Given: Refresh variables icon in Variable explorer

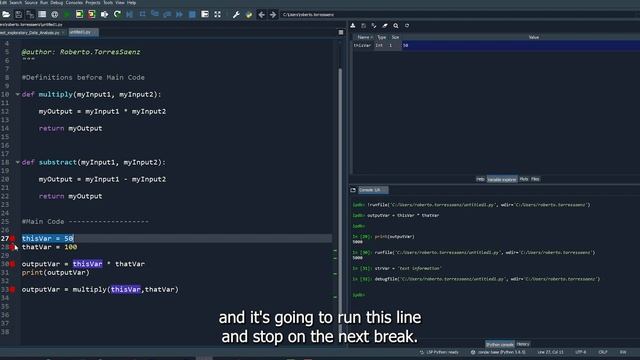Looking at the screenshot, I should coord(407,26).
